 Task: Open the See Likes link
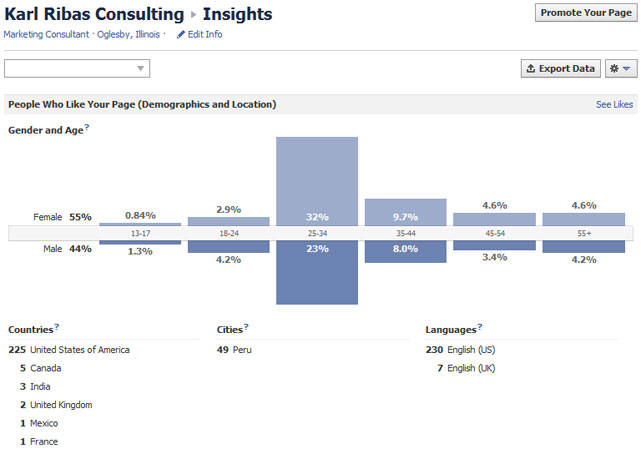tap(614, 104)
